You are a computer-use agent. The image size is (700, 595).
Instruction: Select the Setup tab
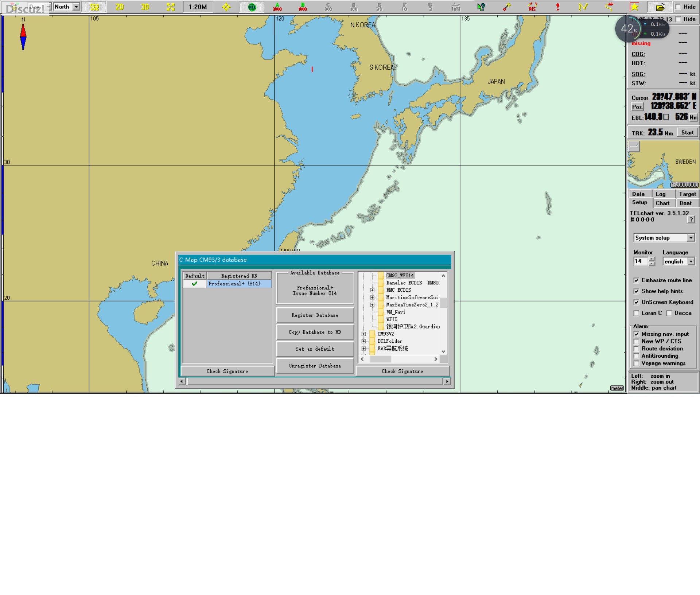click(x=640, y=203)
